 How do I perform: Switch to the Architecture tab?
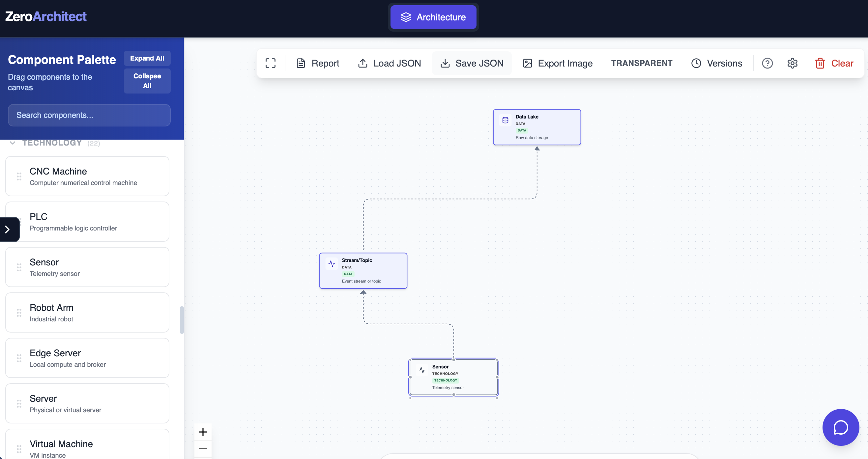[433, 17]
